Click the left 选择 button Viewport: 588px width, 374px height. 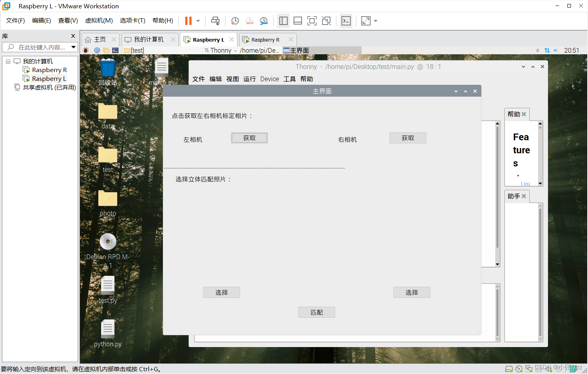[221, 292]
